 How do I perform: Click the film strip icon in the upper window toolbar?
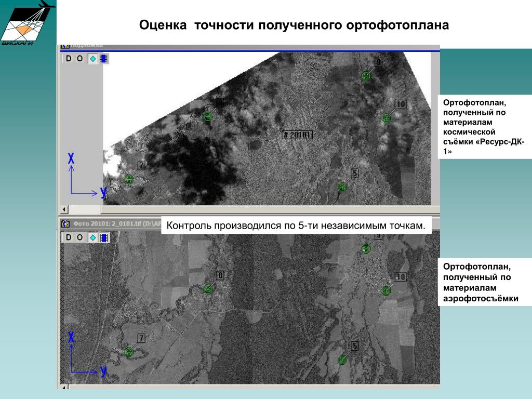click(104, 59)
